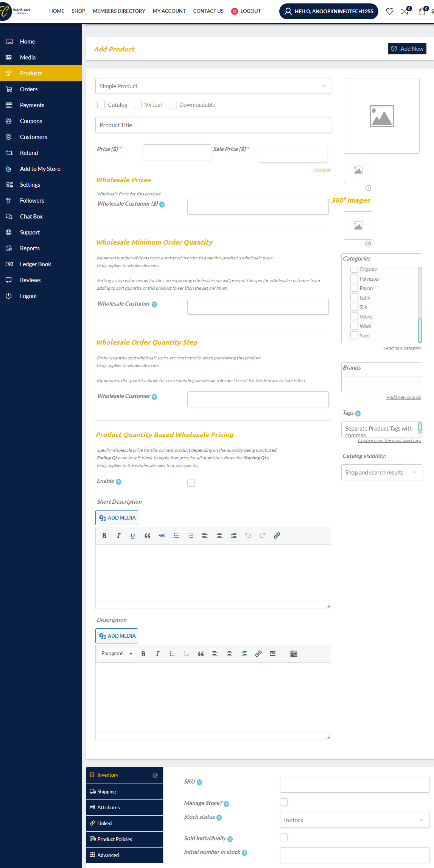Open Chat Box in sidebar
Viewport: 434px width, 868px height.
[x=41, y=216]
